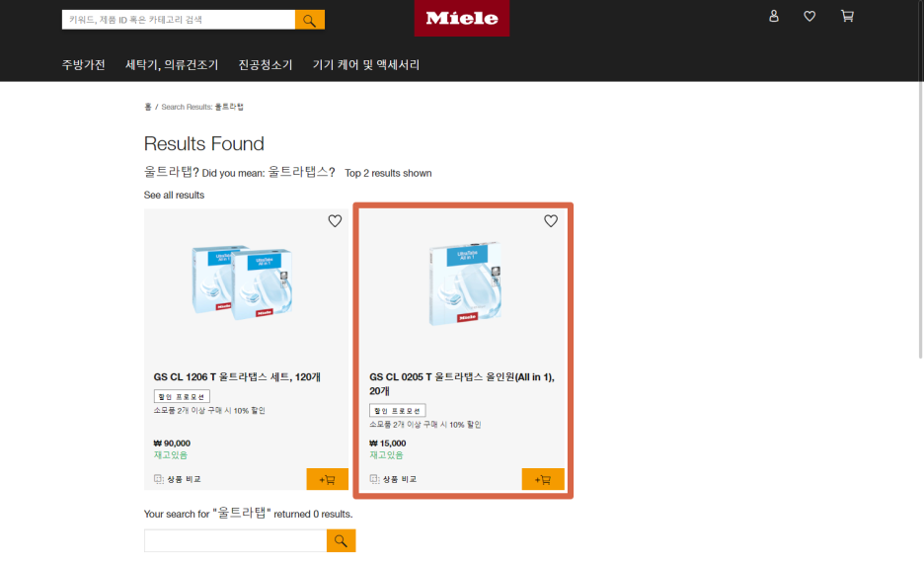
Task: Open GS CL 0205 T 울트라탭스 올인원 title
Action: pyautogui.click(x=461, y=384)
